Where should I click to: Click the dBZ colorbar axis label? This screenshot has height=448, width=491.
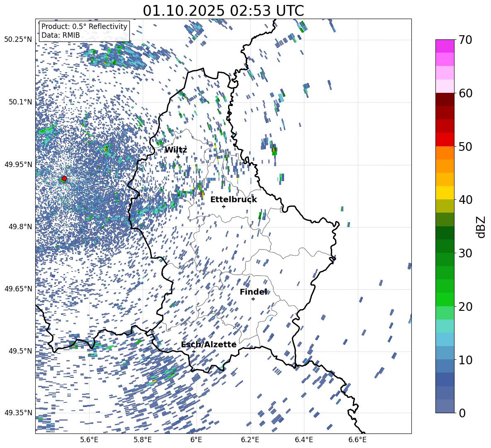tap(481, 227)
